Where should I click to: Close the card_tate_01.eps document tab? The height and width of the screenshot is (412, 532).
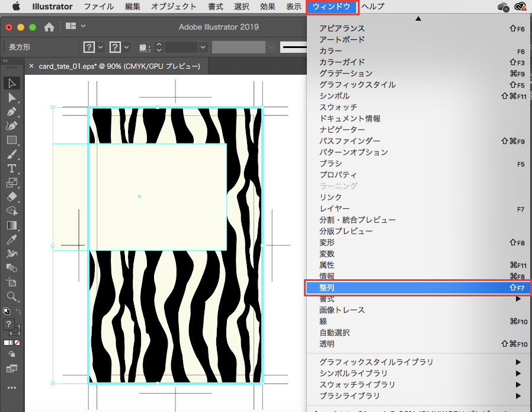click(x=31, y=66)
